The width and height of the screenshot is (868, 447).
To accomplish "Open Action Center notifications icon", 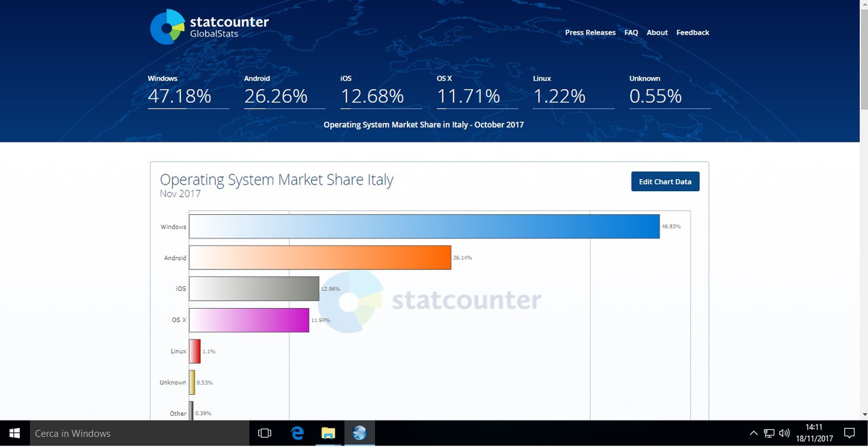I will [849, 433].
